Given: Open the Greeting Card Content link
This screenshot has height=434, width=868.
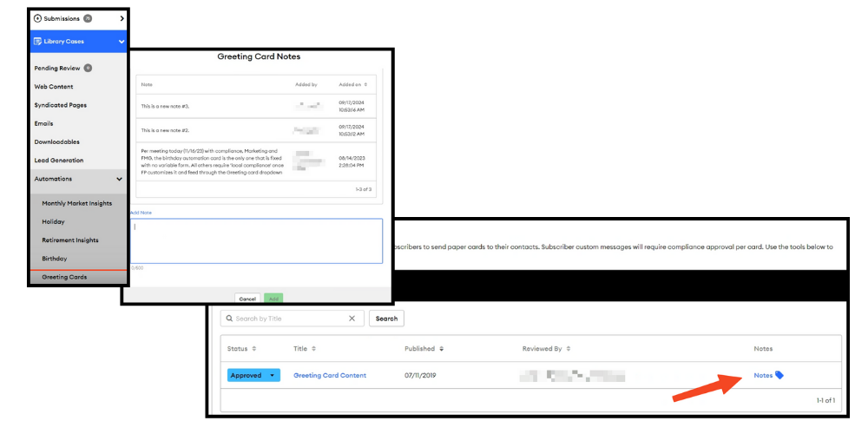Looking at the screenshot, I should [330, 376].
